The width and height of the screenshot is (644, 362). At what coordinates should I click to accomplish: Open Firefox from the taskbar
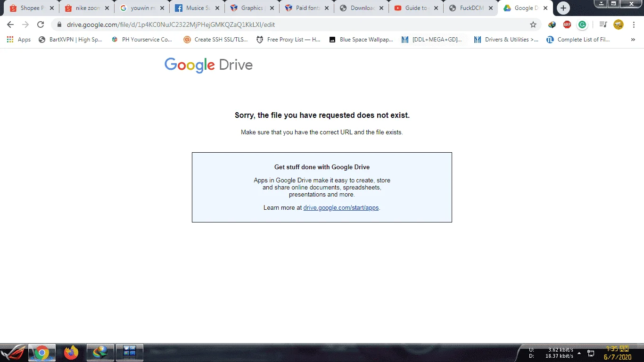coord(71,353)
